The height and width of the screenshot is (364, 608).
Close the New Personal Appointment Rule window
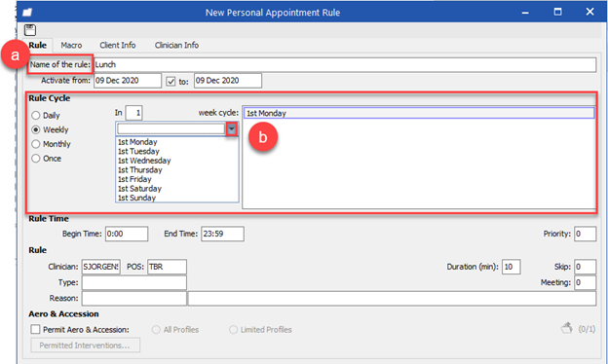pos(589,12)
